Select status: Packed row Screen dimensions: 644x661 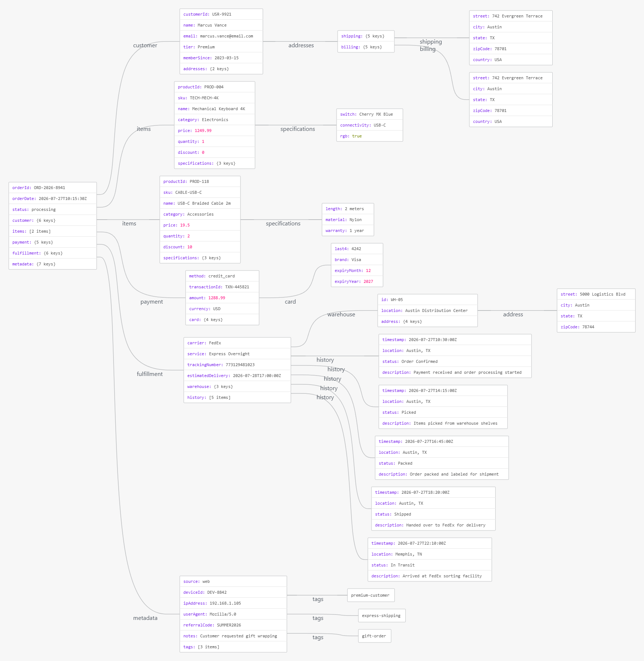click(x=442, y=463)
